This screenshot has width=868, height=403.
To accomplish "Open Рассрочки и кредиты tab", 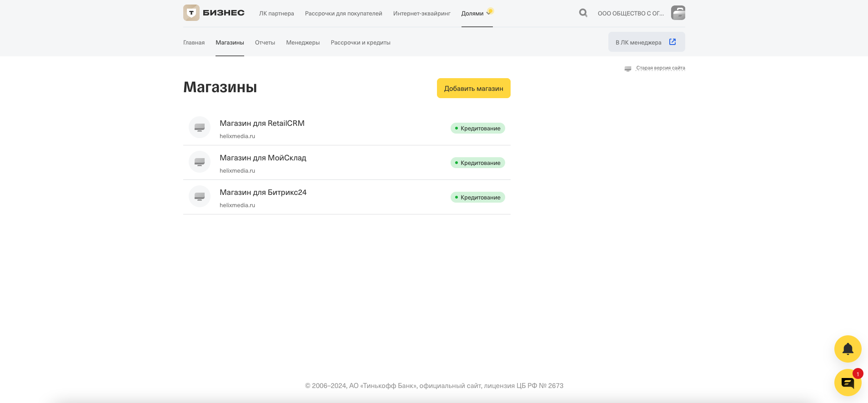I will [x=361, y=42].
